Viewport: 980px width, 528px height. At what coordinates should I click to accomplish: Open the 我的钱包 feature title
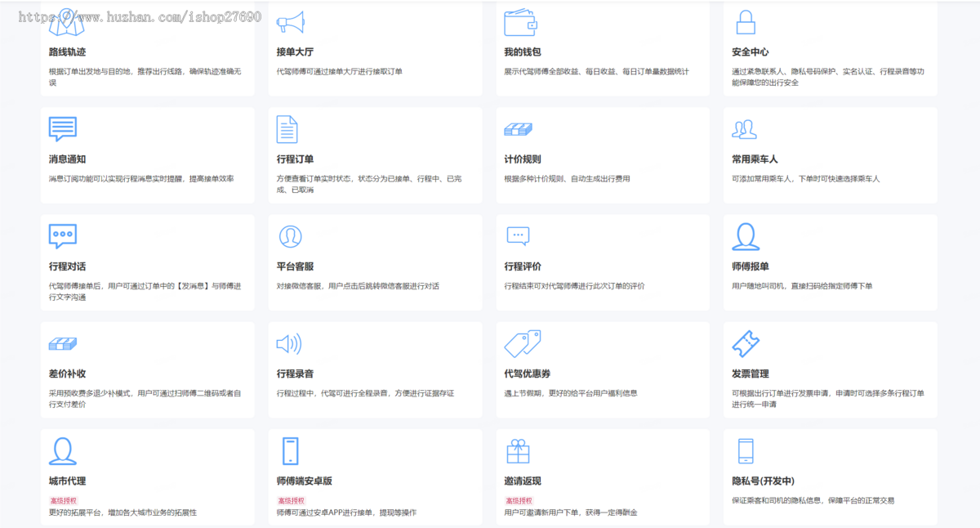(523, 52)
